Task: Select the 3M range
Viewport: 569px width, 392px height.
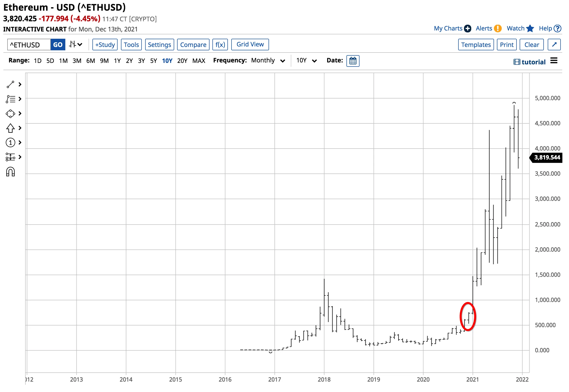Action: tap(77, 61)
